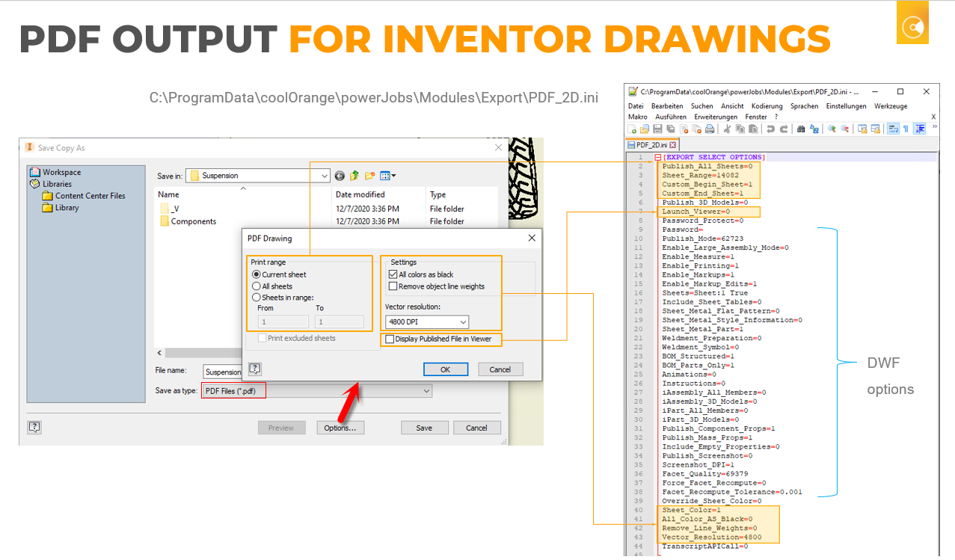This screenshot has width=955, height=560.
Task: Click Undo arrow in Notepad++ toolbar
Action: (x=771, y=129)
